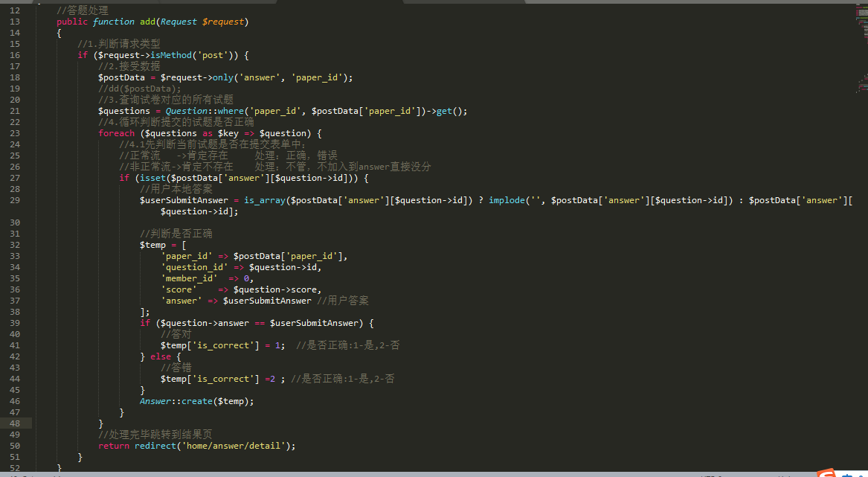This screenshot has width=868, height=477.
Task: Place cursor on the 'else' keyword
Action: [x=161, y=356]
